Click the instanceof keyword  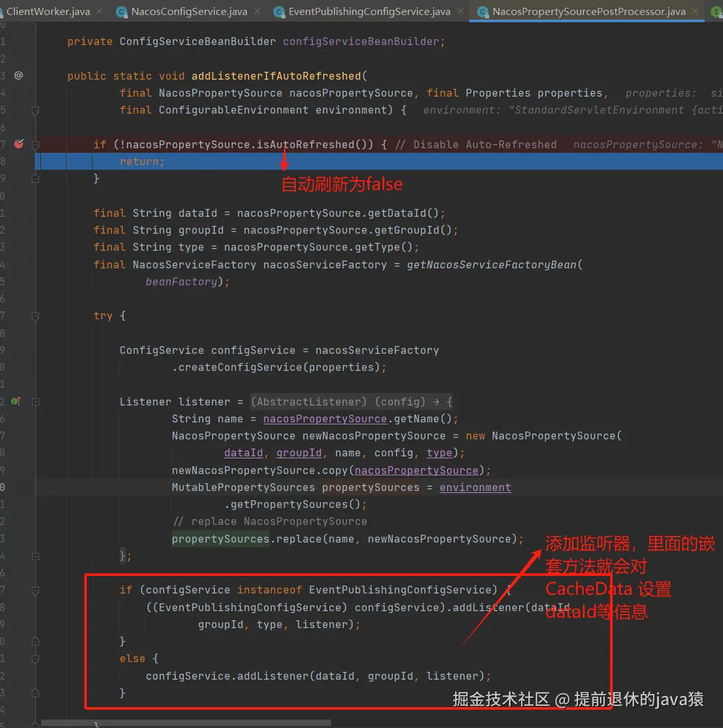coord(269,590)
